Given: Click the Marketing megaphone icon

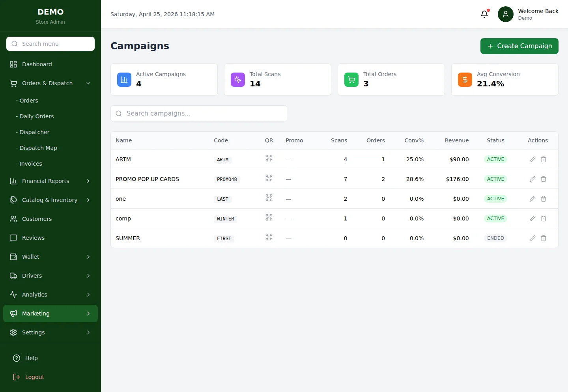Looking at the screenshot, I should 13,313.
